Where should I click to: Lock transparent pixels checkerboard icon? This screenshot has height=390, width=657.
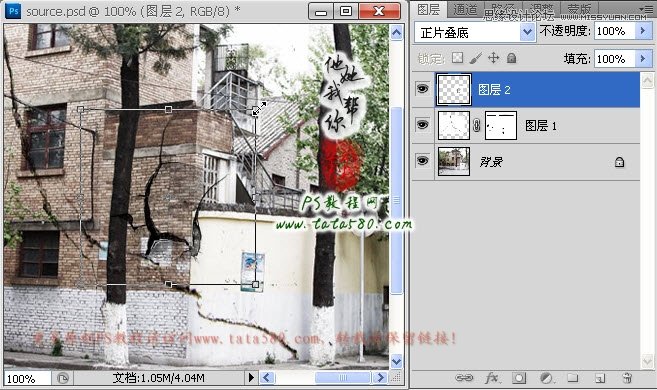point(458,58)
